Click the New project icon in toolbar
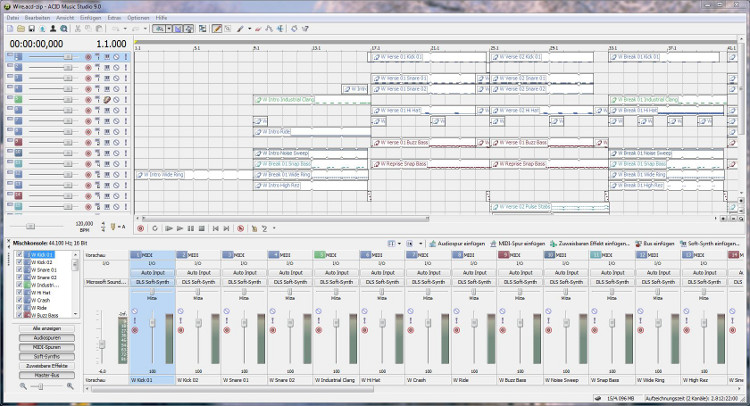 10,29
